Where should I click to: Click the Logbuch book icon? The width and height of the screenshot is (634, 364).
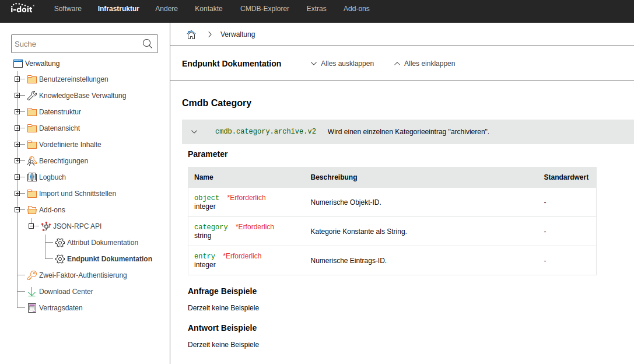coord(32,177)
